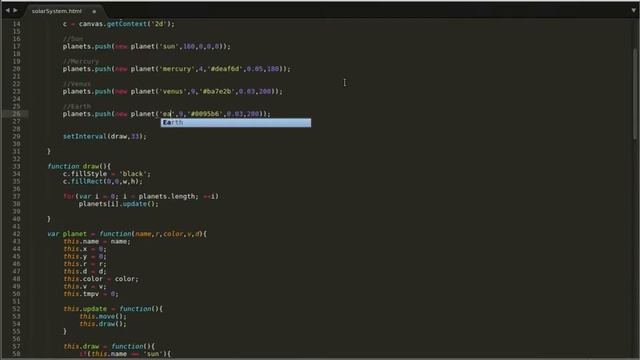This screenshot has height=360, width=640.
Task: Click the planets[i].update() line
Action: [x=118, y=204]
